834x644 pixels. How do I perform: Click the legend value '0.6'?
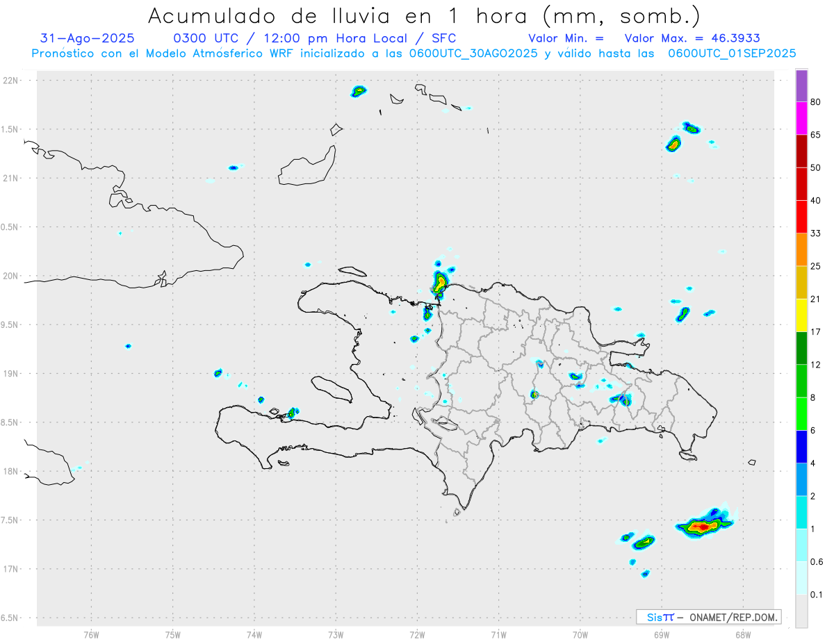coord(817,561)
